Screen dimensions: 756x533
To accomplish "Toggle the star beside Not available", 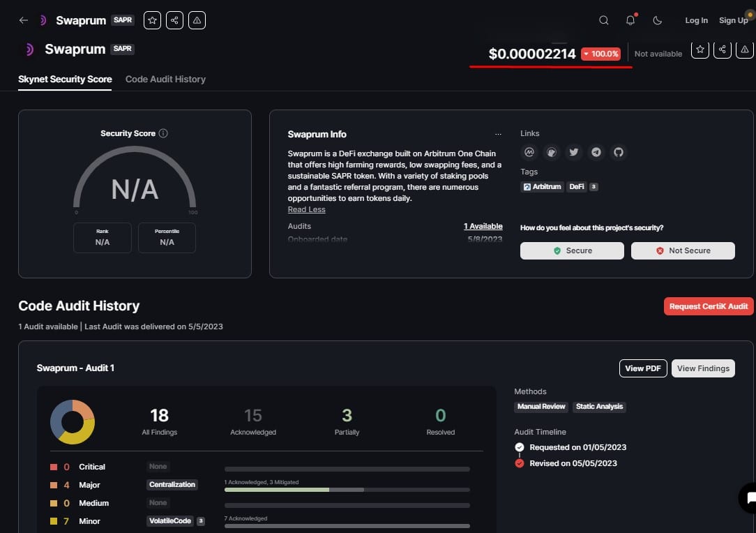I will click(x=700, y=50).
